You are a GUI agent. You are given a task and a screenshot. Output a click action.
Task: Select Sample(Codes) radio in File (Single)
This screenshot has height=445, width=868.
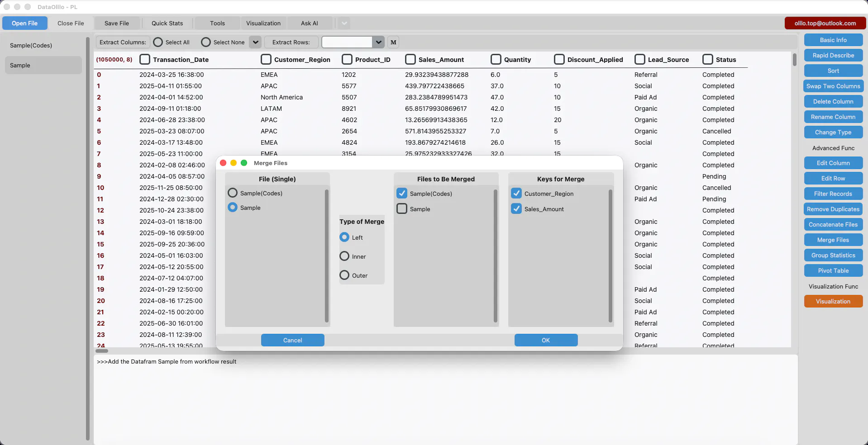coord(233,193)
